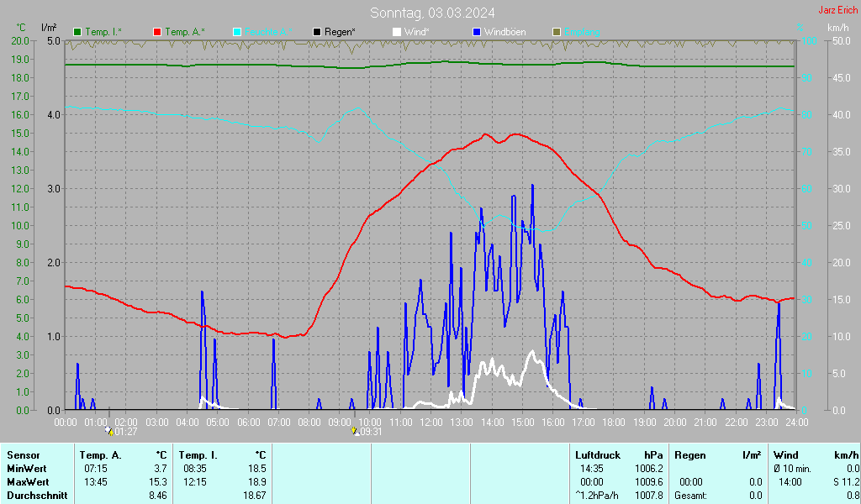This screenshot has height=504, width=861.
Task: Click the 'Luftdruck' column header
Action: pyautogui.click(x=598, y=455)
